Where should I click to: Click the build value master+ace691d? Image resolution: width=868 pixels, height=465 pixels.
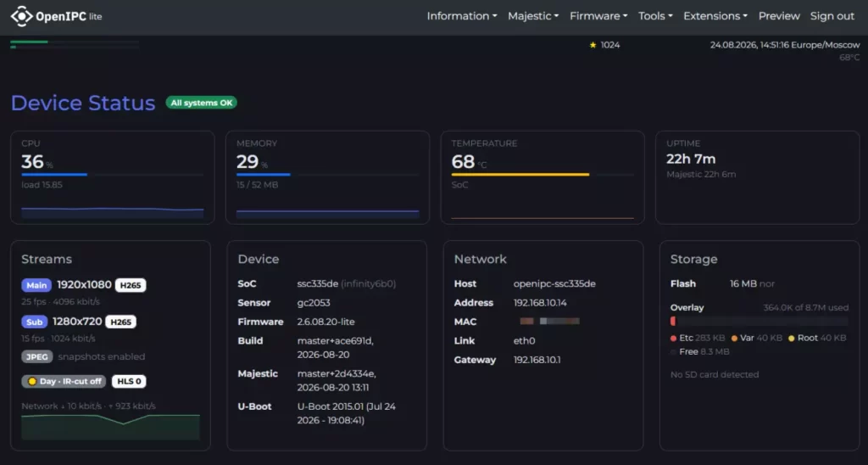[336, 341]
